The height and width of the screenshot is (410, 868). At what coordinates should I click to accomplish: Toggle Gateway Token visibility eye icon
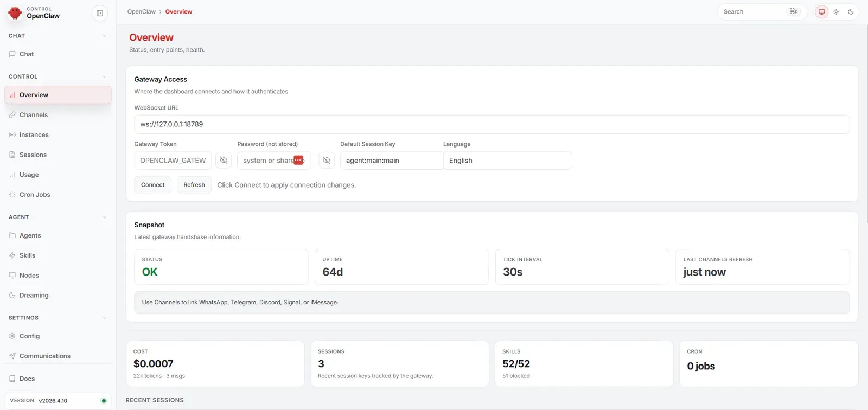point(224,161)
